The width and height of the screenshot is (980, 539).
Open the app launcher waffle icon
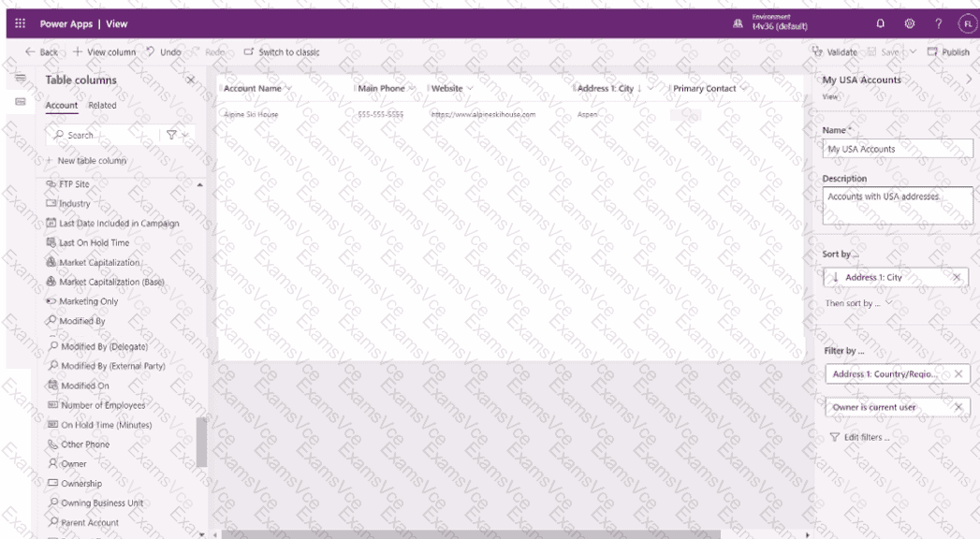click(x=21, y=23)
